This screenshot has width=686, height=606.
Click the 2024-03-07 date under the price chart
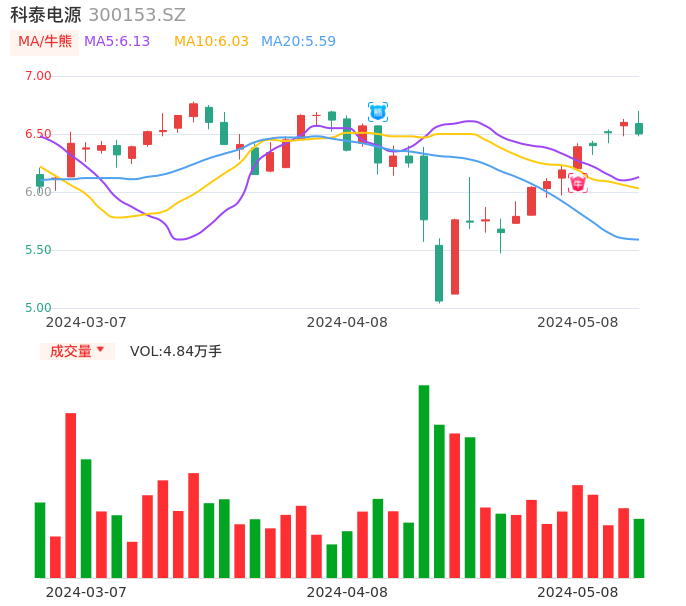(86, 322)
